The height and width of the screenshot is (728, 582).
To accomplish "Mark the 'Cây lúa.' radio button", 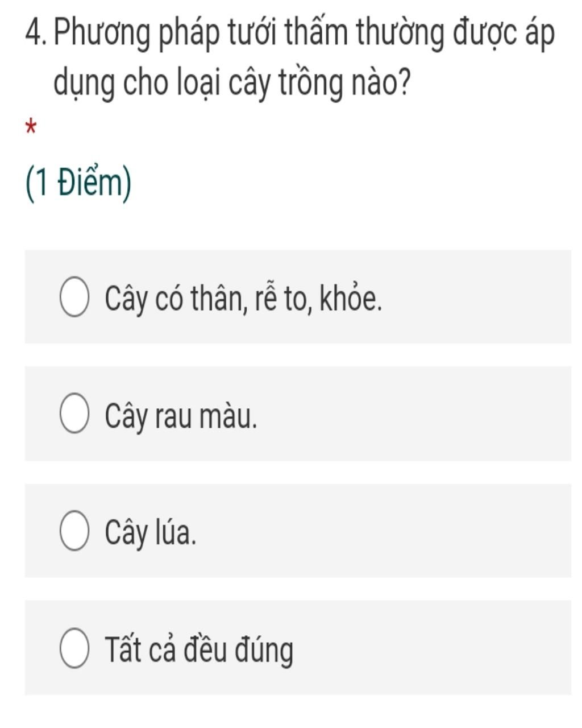I will (74, 531).
